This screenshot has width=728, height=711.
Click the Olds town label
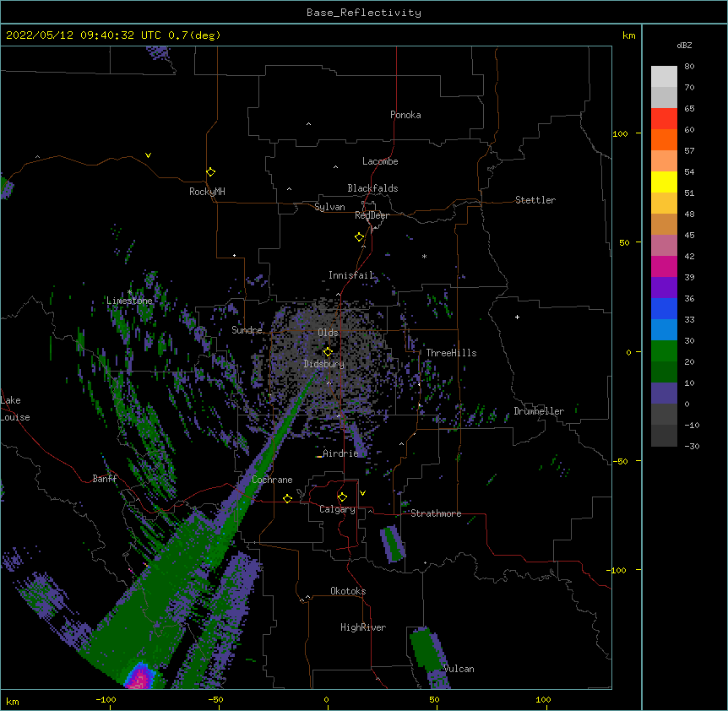pos(328,333)
